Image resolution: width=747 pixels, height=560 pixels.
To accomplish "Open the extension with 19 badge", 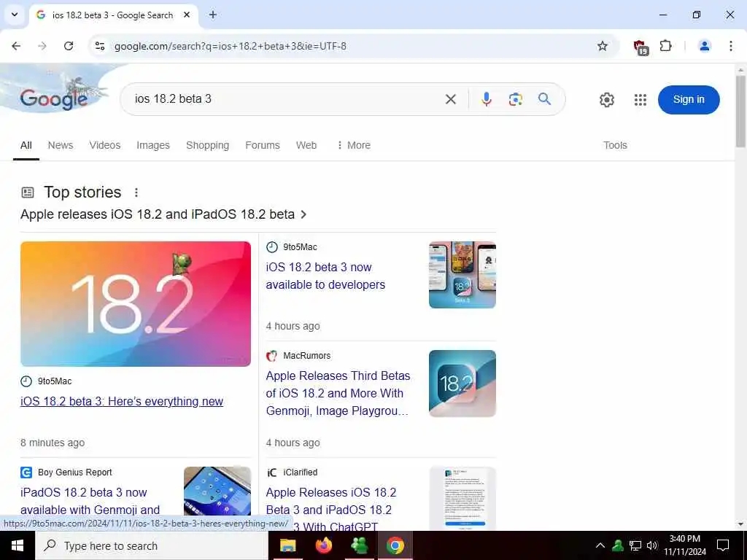I will point(640,47).
